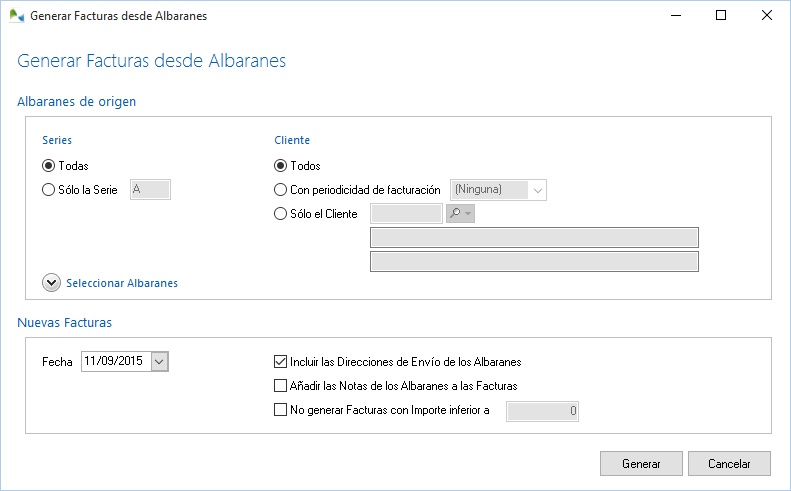Choose the Todos cliente radio button
The height and width of the screenshot is (491, 791).
280,166
